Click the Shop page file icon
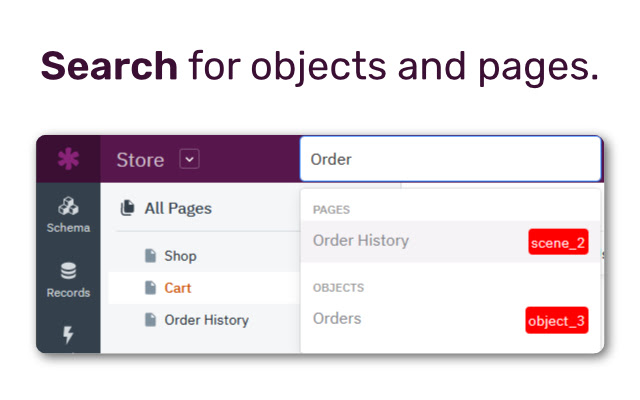 151,256
